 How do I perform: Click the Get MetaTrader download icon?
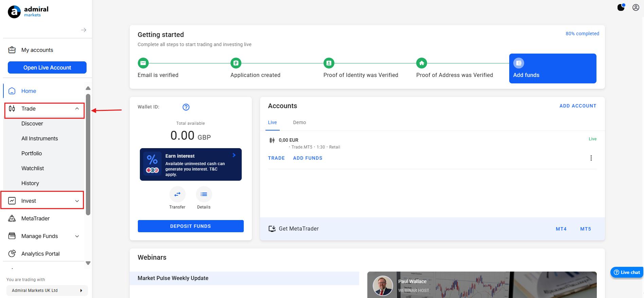click(272, 229)
